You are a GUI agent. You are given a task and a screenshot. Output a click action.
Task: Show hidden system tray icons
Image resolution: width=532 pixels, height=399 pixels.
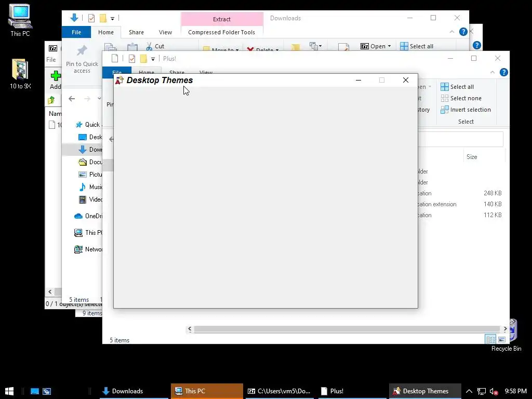(x=469, y=391)
